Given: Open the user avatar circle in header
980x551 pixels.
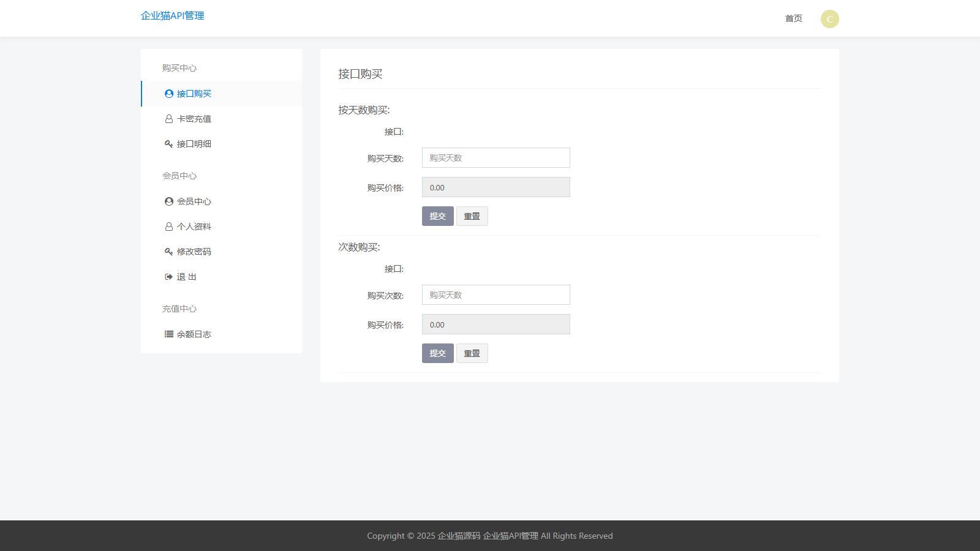Looking at the screenshot, I should (x=830, y=19).
